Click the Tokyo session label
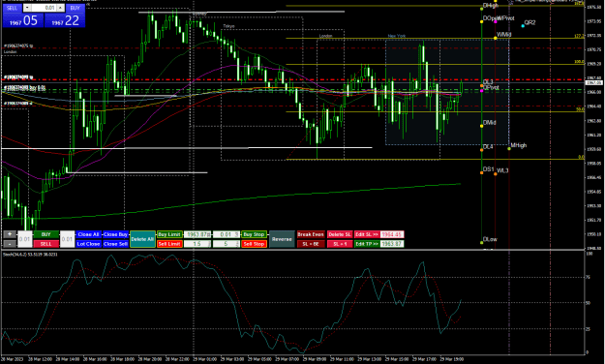Screen dimensions: 605x364 228,26
